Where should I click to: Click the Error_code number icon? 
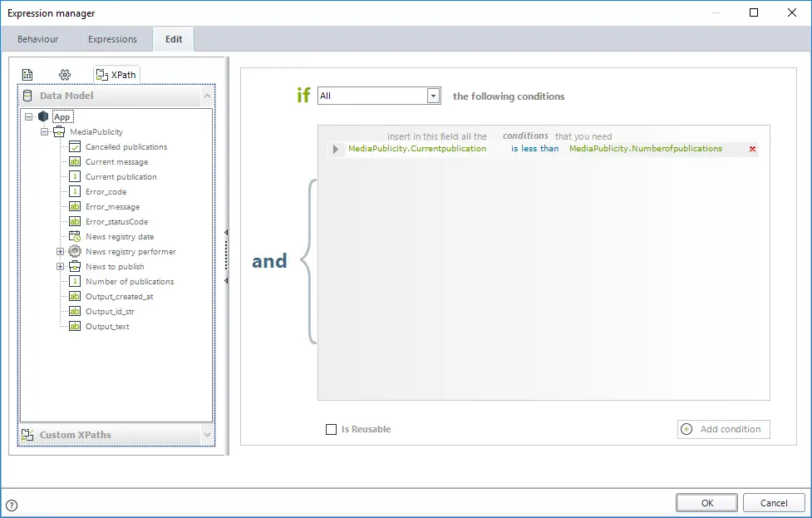coord(75,192)
